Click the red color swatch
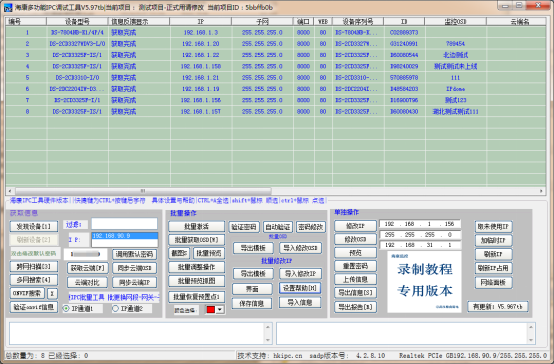This screenshot has width=554, height=364. [211, 310]
